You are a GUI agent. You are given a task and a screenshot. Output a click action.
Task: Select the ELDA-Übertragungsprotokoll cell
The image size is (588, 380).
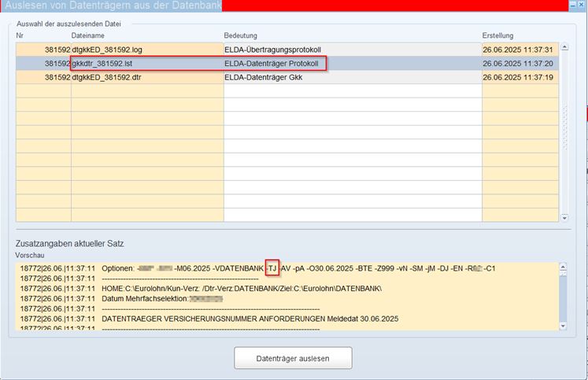[x=272, y=50]
